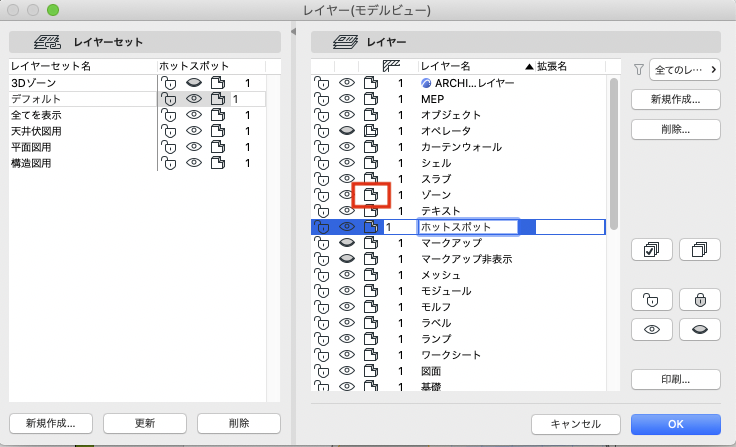Click the lock icon of MEP layer
Image resolution: width=736 pixels, height=447 pixels.
(x=322, y=99)
